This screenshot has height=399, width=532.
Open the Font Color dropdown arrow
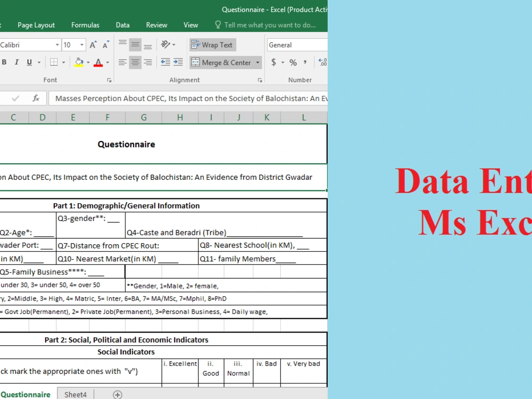(x=107, y=62)
